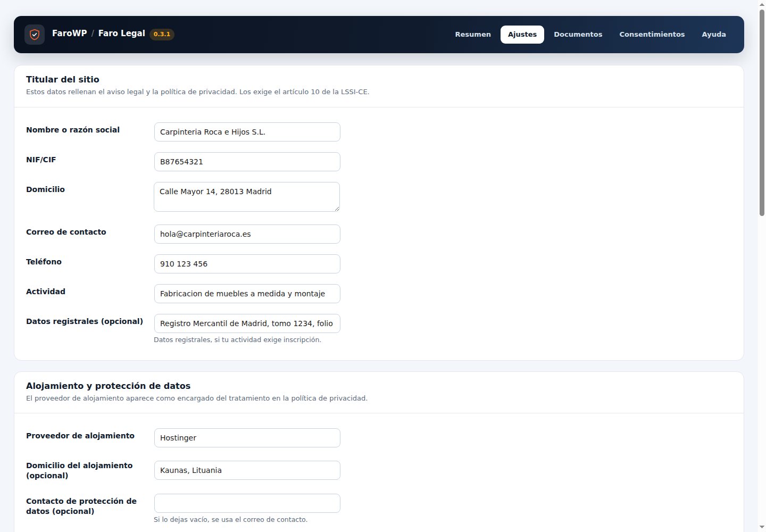The width and height of the screenshot is (766, 532).
Task: Switch to the Documentos tab
Action: (x=578, y=35)
